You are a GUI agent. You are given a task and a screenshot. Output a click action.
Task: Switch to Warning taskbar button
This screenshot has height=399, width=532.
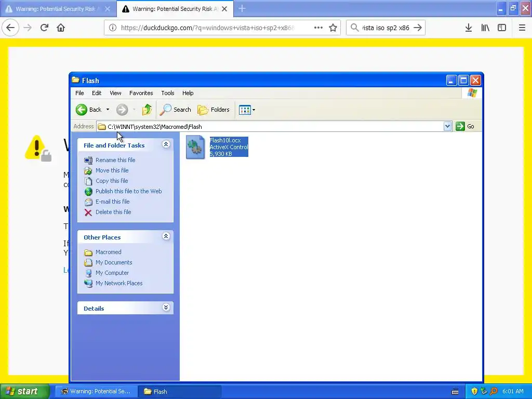tap(96, 392)
